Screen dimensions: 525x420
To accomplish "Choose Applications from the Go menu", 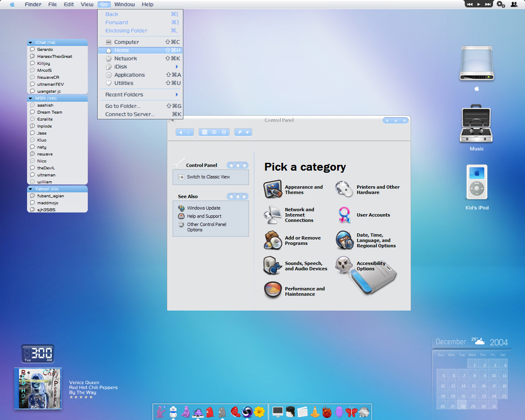I will [140, 75].
